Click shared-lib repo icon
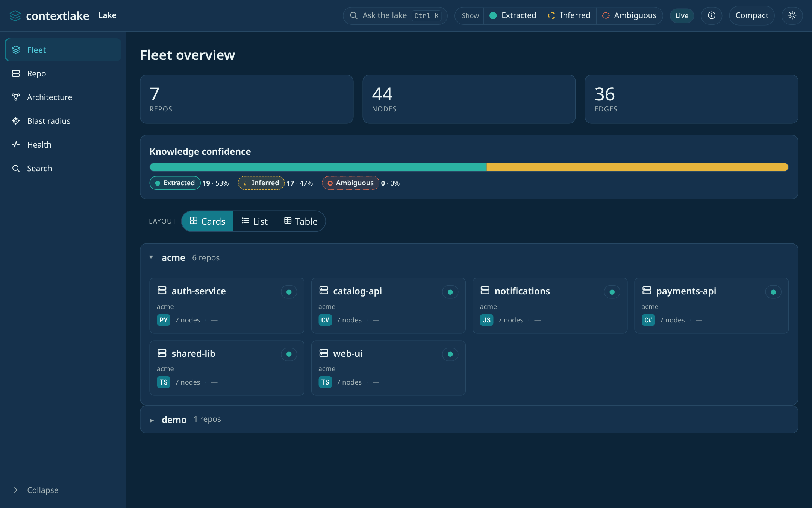The height and width of the screenshot is (508, 812). (x=162, y=353)
